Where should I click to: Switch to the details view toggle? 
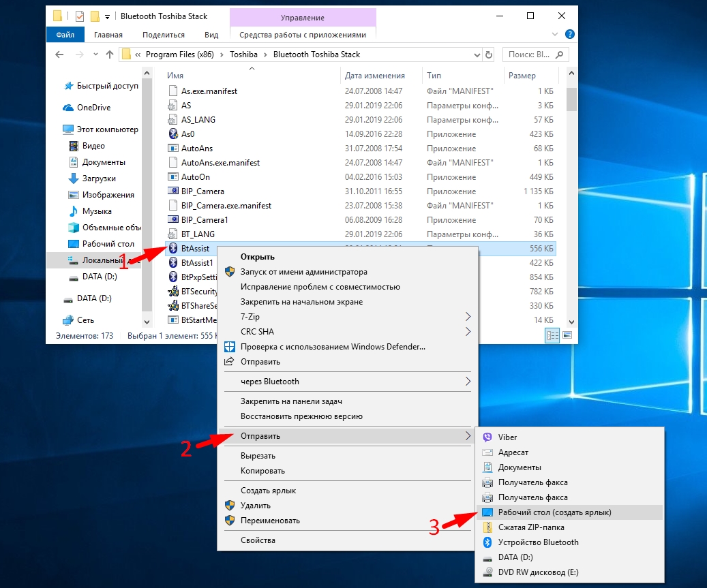point(552,335)
